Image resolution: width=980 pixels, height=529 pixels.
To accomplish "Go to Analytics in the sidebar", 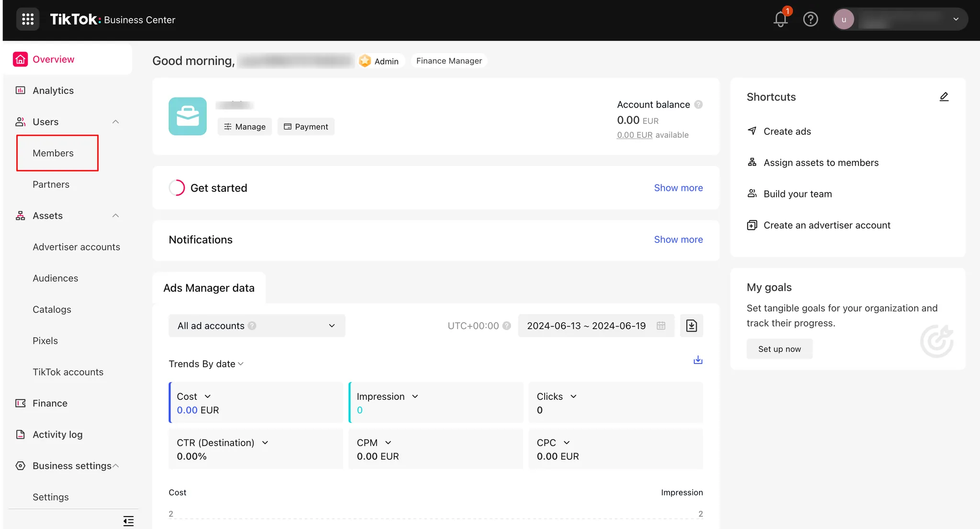I will pyautogui.click(x=53, y=90).
